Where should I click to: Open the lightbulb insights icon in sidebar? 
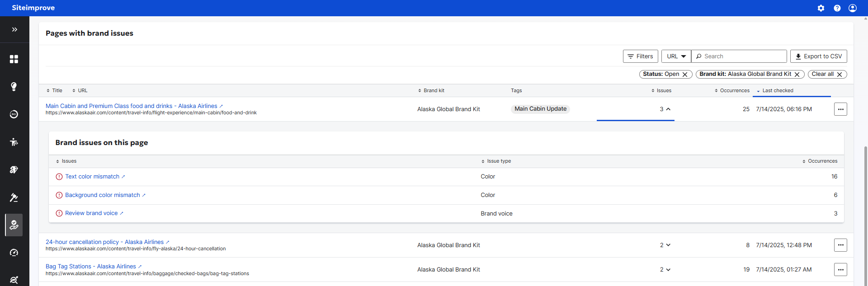tap(14, 87)
